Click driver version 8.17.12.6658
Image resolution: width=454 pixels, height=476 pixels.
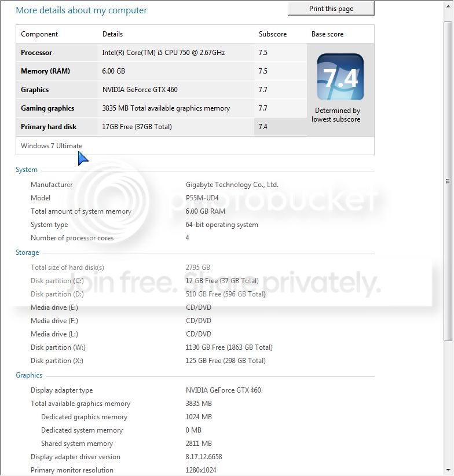pos(204,457)
